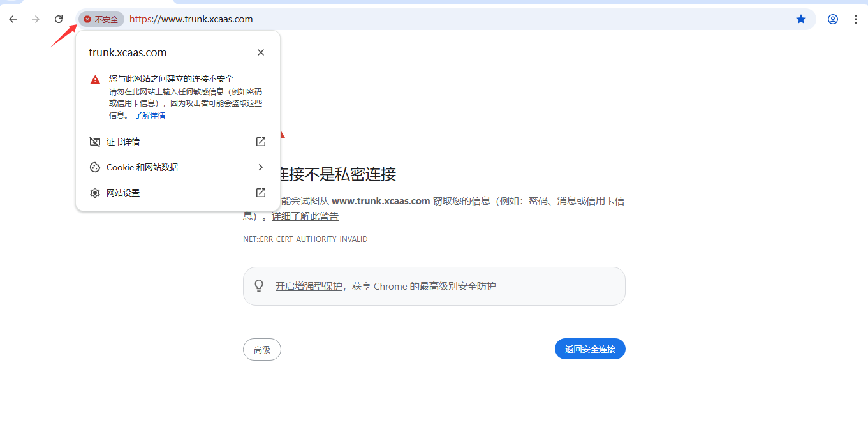Reload the page with the refresh icon
Image resolution: width=868 pixels, height=441 pixels.
click(59, 19)
